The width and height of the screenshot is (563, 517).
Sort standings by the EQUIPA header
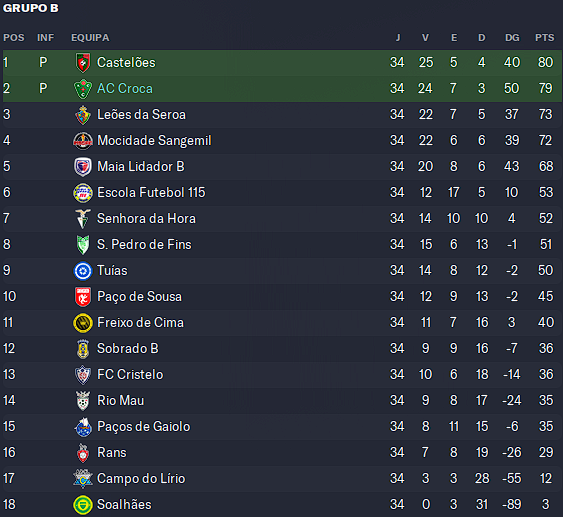coord(90,38)
